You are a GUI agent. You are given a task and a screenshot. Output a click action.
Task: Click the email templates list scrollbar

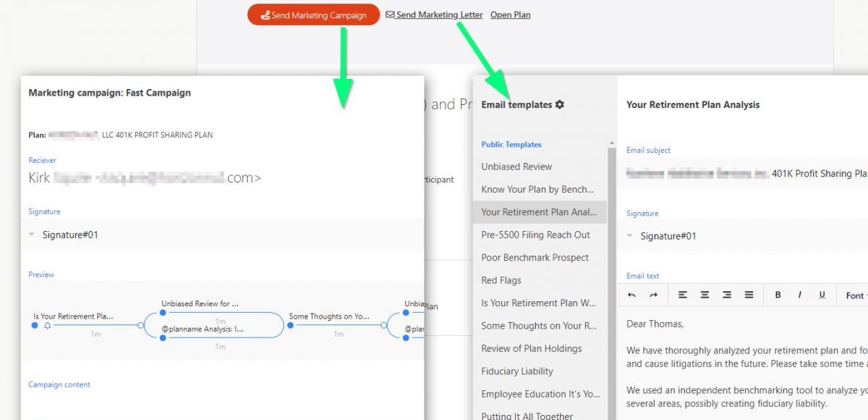click(x=611, y=253)
